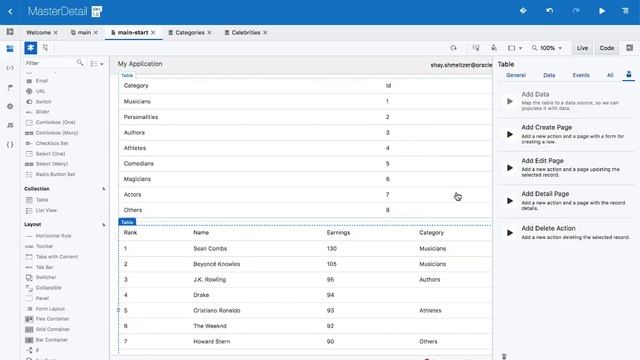Select the Sean Combs row
Image resolution: width=640 pixels, height=360 pixels.
pos(305,248)
